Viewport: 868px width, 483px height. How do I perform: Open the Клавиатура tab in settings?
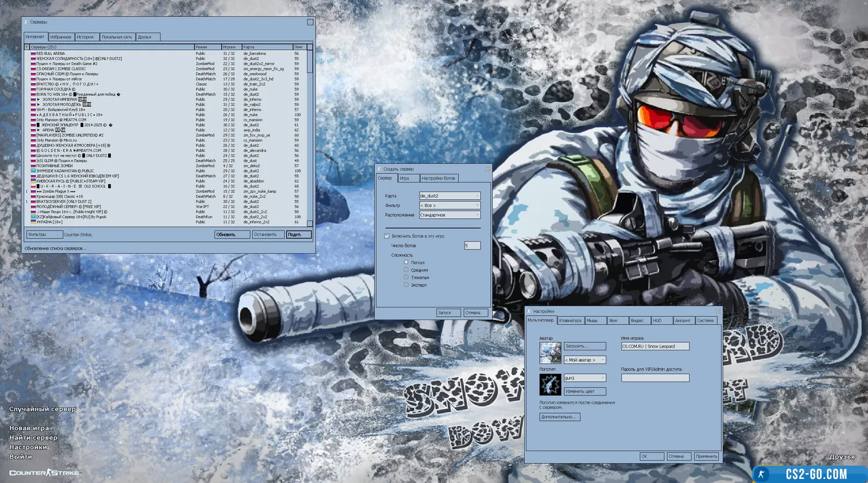570,320
